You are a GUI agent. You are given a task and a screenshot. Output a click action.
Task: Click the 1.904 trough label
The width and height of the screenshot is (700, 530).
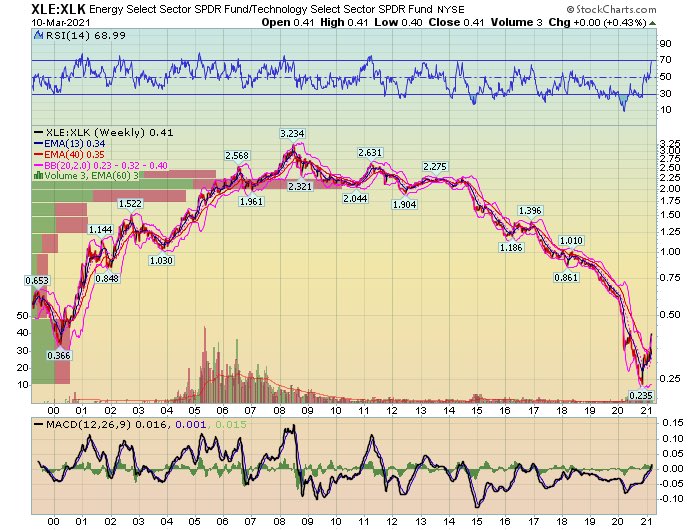pos(404,204)
